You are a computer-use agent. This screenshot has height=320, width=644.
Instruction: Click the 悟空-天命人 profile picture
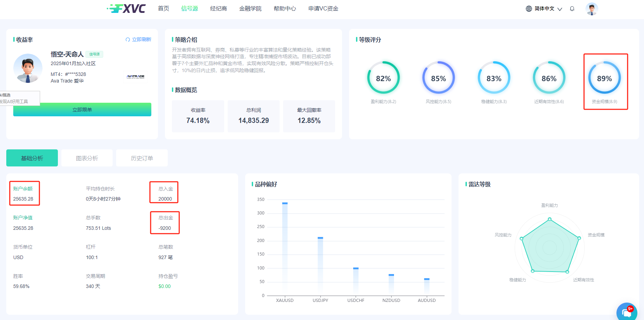point(28,68)
